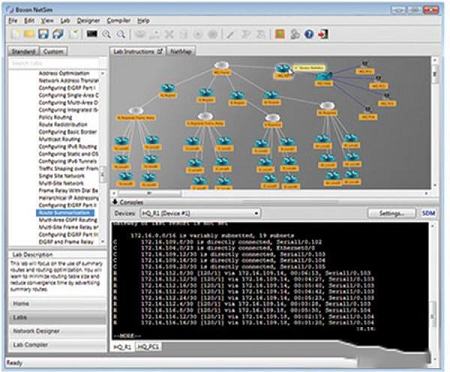The width and height of the screenshot is (450, 372).
Task: Click the Save floppy disk icon
Action: pyautogui.click(x=44, y=34)
